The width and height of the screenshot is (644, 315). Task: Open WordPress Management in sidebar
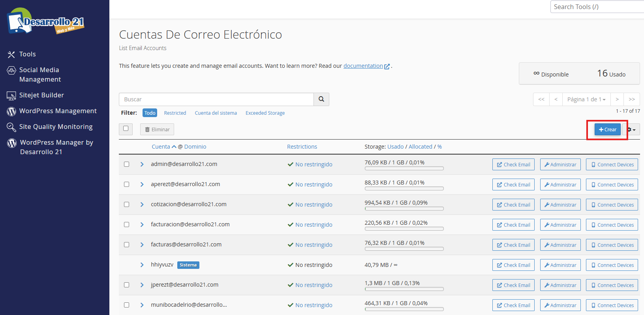(x=58, y=111)
